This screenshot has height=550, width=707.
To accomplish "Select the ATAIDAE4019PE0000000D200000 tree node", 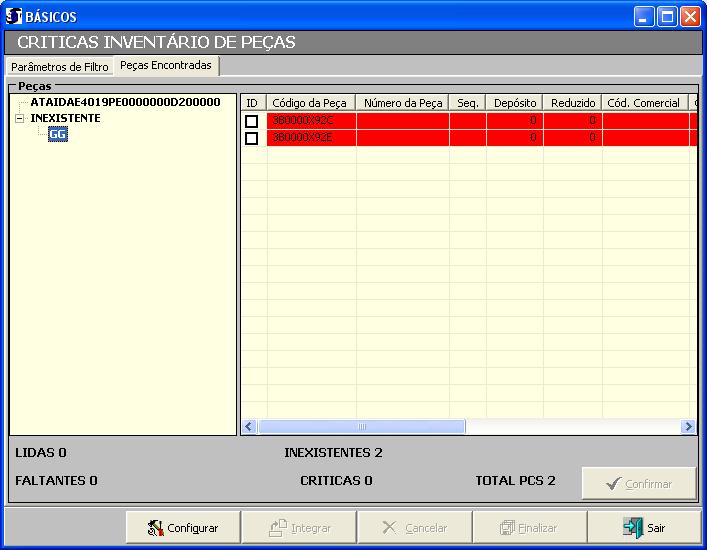I will click(x=125, y=102).
